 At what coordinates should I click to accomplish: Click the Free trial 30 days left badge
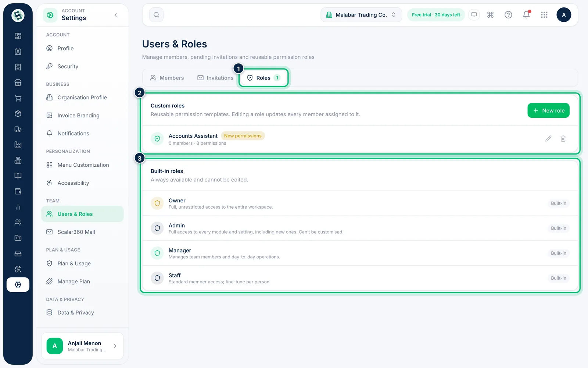coord(436,15)
